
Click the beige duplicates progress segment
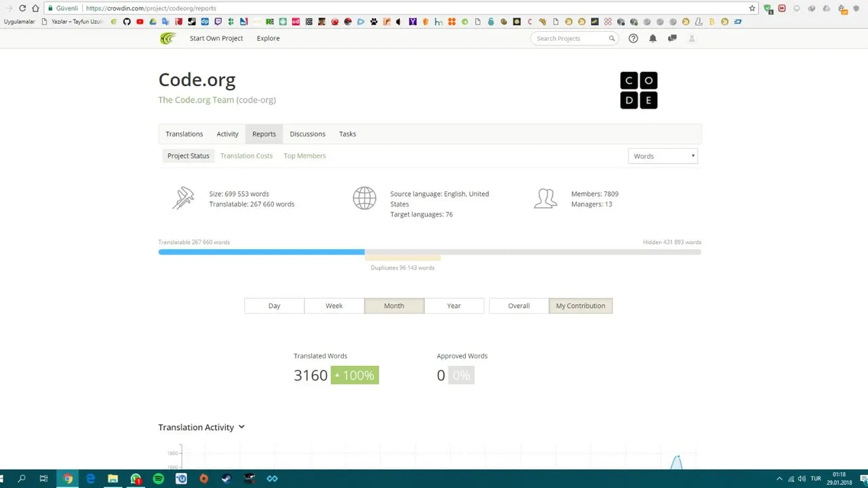(x=403, y=257)
